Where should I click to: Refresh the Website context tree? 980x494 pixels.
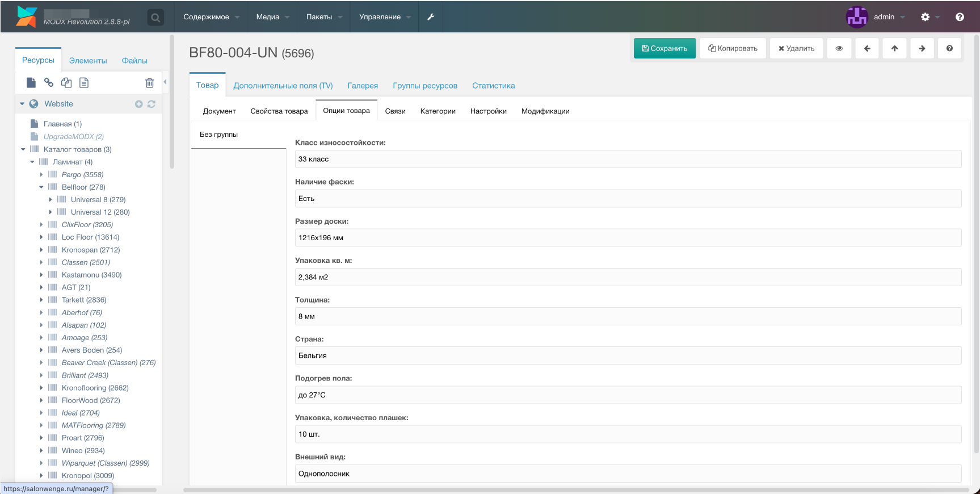click(x=152, y=104)
